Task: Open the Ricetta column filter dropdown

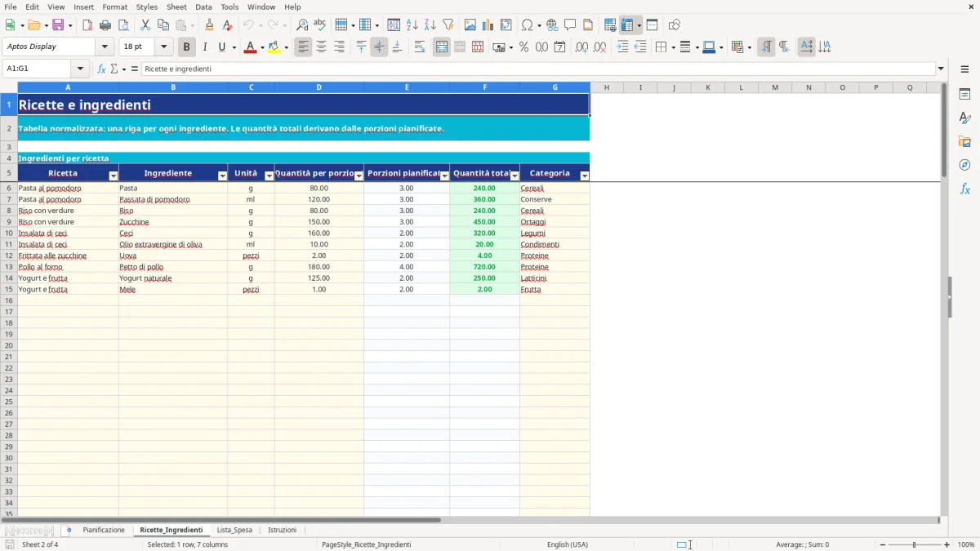Action: [x=114, y=176]
